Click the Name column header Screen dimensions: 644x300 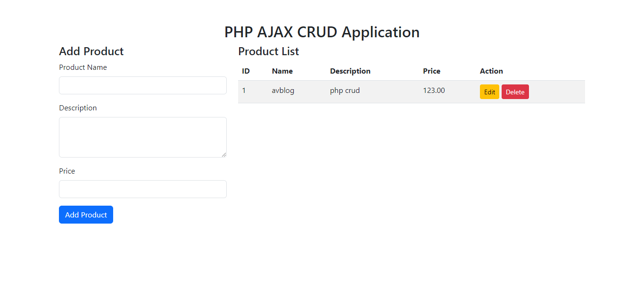282,71
